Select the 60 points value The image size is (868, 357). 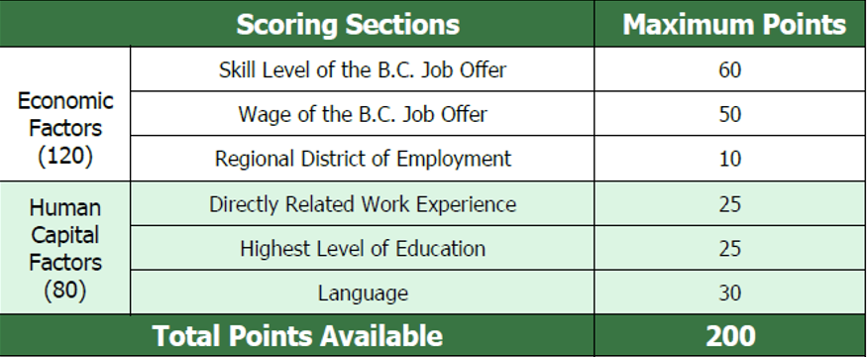pos(729,69)
